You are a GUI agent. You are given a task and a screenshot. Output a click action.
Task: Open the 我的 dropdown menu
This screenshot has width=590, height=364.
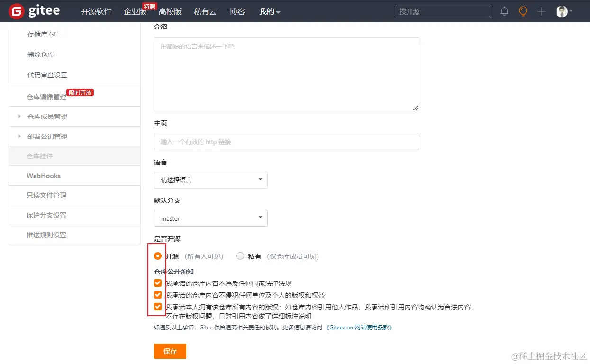(x=270, y=11)
